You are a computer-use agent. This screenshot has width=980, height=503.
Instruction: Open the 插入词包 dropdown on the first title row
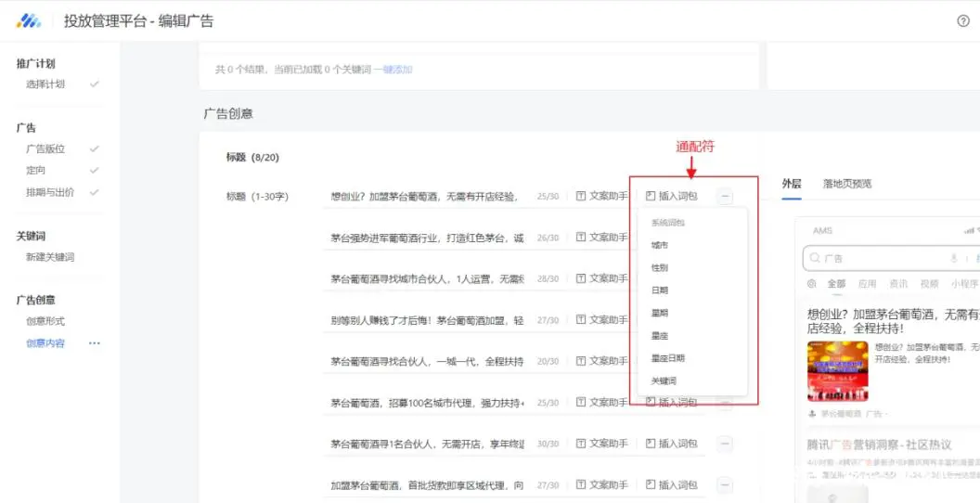[x=671, y=197]
